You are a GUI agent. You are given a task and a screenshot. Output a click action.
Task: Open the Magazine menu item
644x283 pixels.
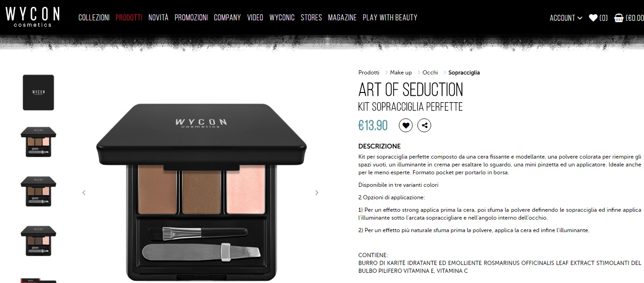click(x=342, y=18)
